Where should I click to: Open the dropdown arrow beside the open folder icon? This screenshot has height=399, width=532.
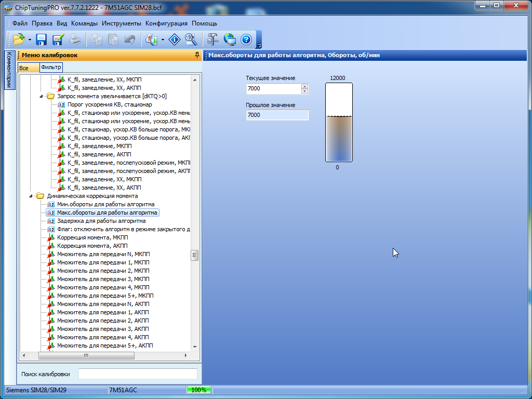(30, 39)
